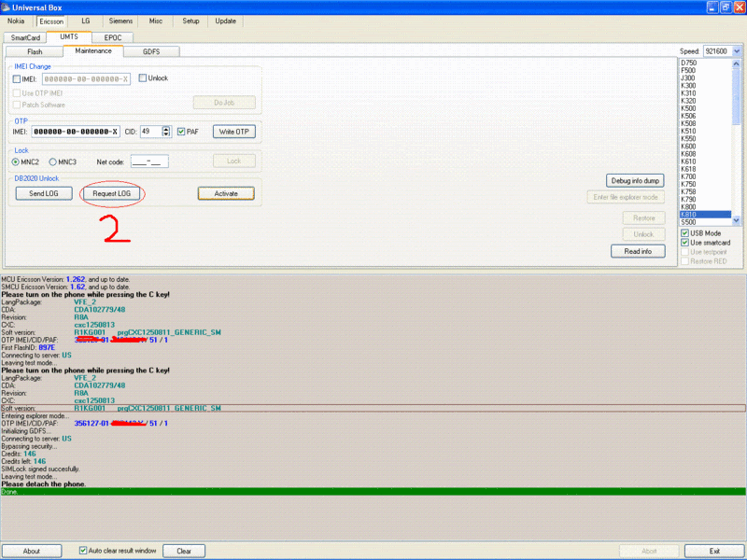Toggle Use smartcard checkbox

pyautogui.click(x=684, y=243)
